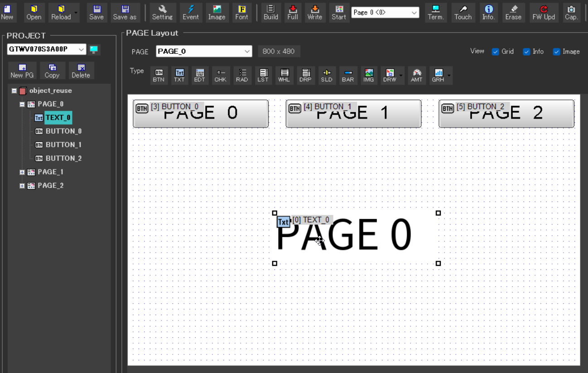The width and height of the screenshot is (588, 373).
Task: Click the Term. terminal icon
Action: tap(435, 12)
